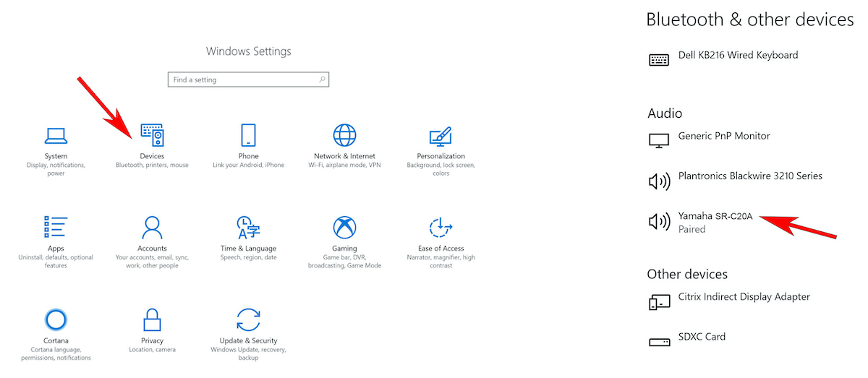Open the System settings icon
868x378 pixels.
[56, 135]
